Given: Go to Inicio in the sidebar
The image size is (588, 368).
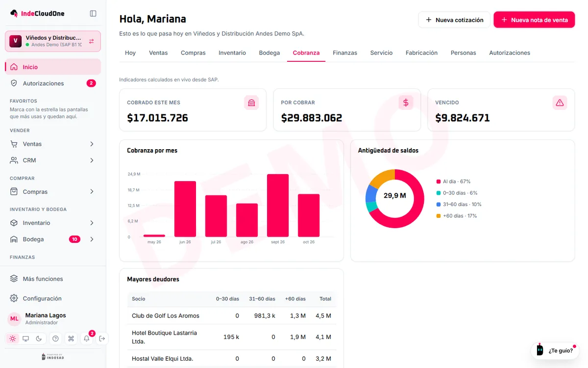Looking at the screenshot, I should 53,67.
